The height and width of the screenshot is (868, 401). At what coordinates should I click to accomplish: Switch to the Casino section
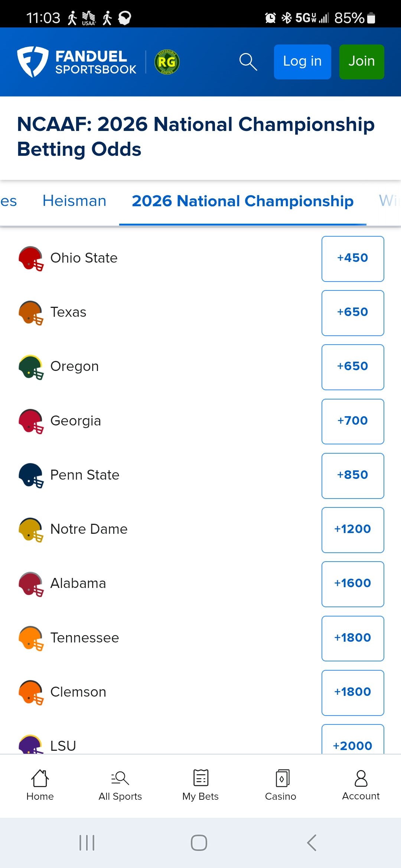tap(281, 785)
